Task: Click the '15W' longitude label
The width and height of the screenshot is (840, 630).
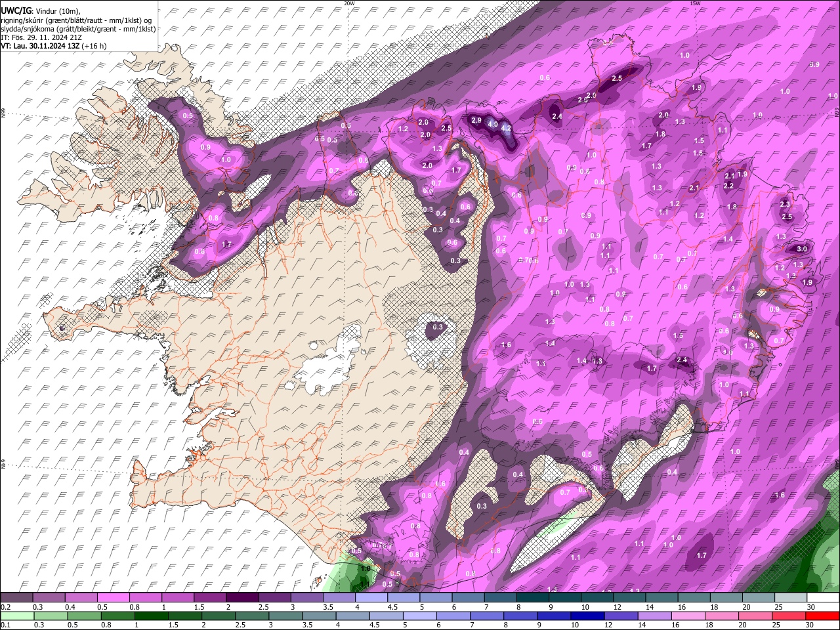Action: 695,3
